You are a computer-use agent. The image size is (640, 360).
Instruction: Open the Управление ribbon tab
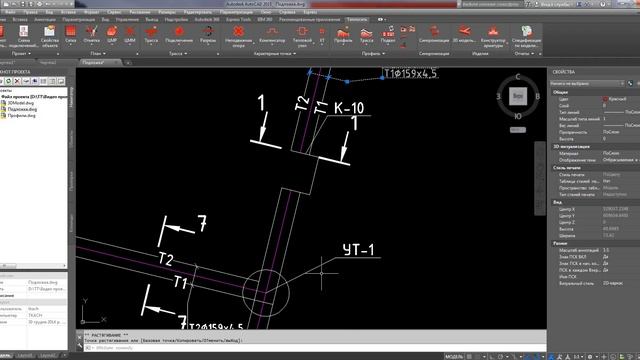point(127,19)
